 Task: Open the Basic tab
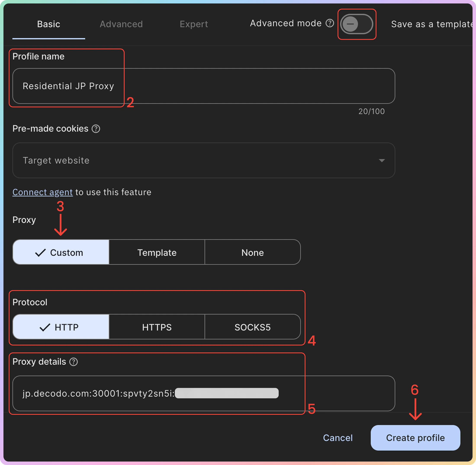[49, 24]
